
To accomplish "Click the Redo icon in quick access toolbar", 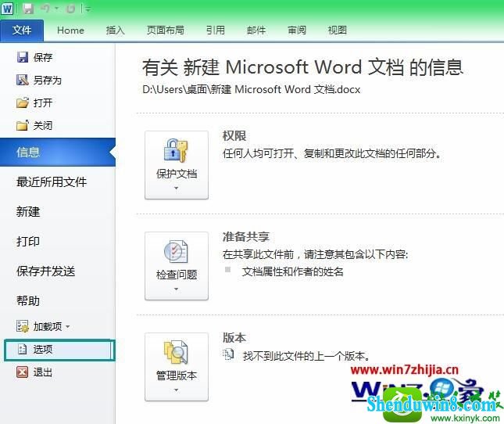I will [70, 9].
